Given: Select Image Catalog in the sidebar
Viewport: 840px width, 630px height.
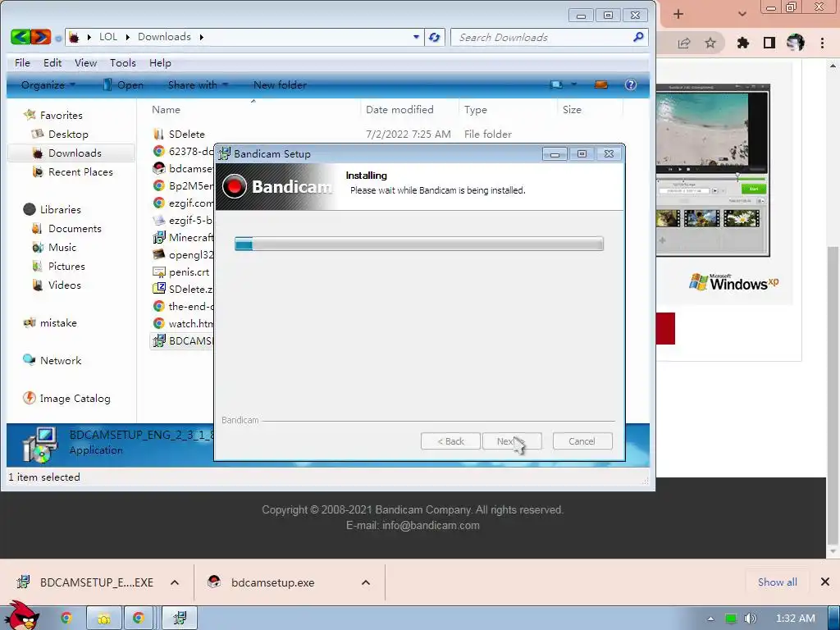Looking at the screenshot, I should [75, 399].
